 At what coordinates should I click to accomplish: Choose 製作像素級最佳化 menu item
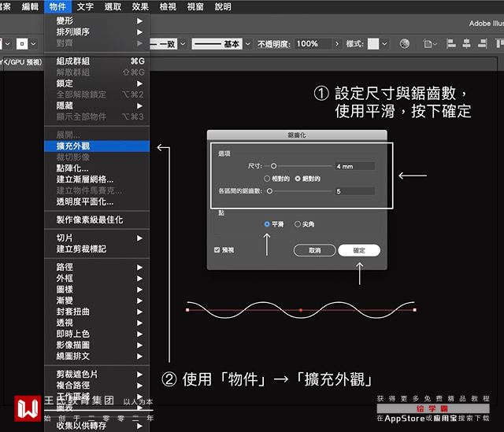(97, 220)
